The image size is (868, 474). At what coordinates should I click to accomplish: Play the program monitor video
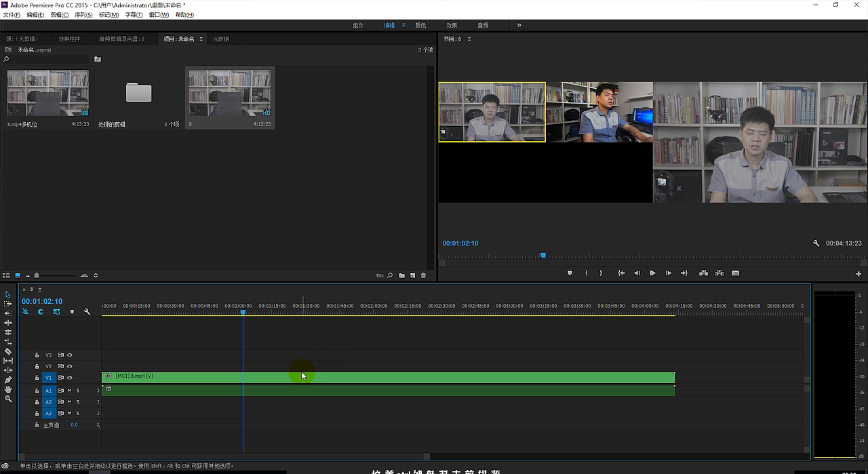click(652, 273)
